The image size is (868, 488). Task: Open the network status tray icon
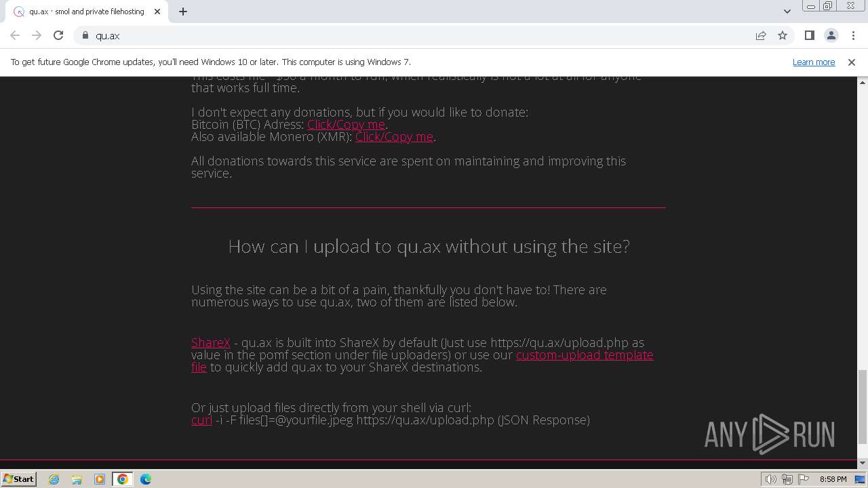[787, 479]
